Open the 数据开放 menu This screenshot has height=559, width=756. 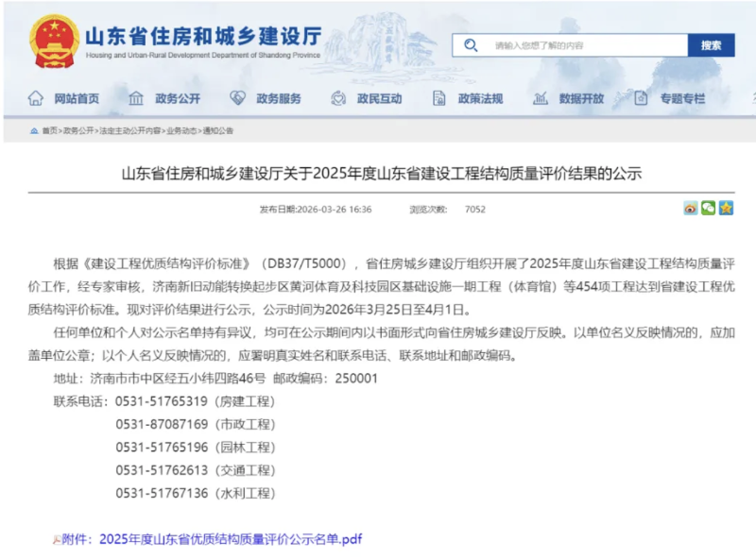coord(581,99)
